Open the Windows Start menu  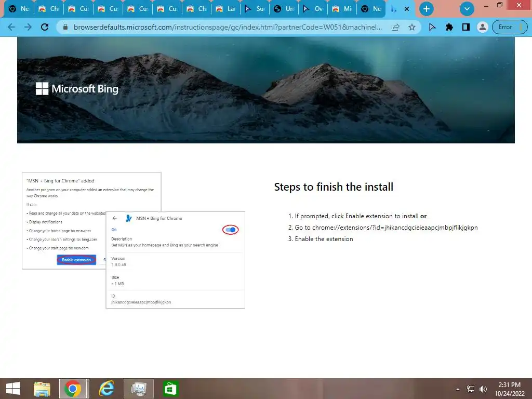[13, 389]
